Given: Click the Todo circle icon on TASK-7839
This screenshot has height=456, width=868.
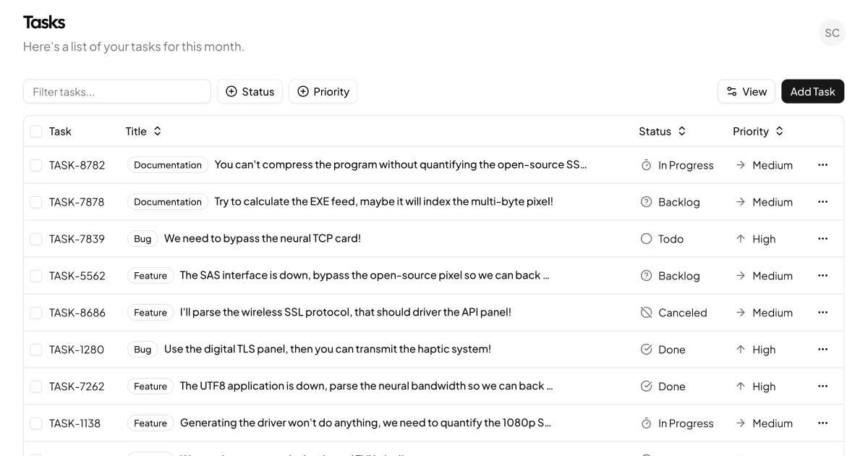Looking at the screenshot, I should coord(647,238).
